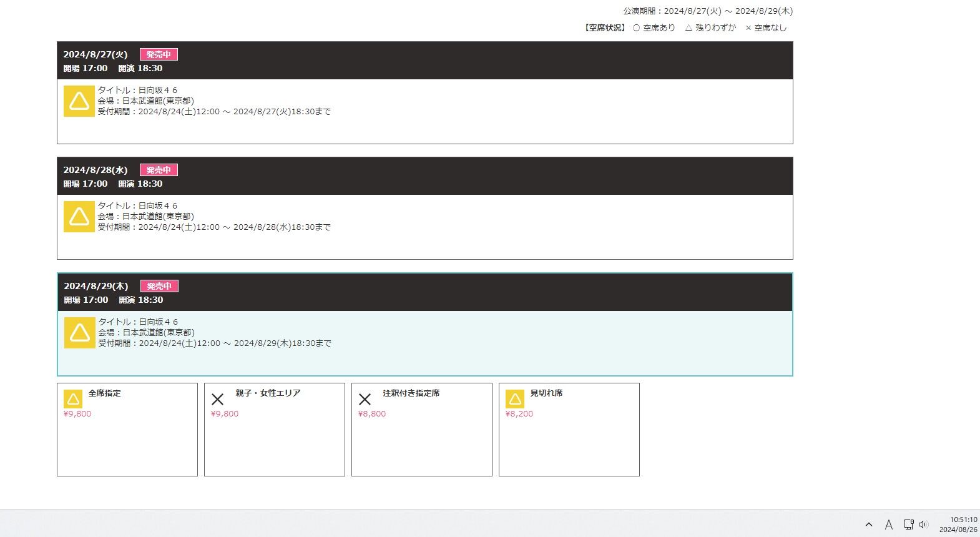Screen dimensions: 980x537
Task: Click the ¥9,800 price under 全席指定
Action: point(77,414)
